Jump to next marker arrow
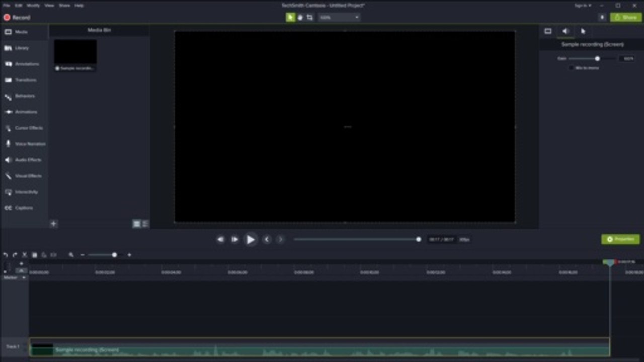The width and height of the screenshot is (644, 362). (280, 239)
